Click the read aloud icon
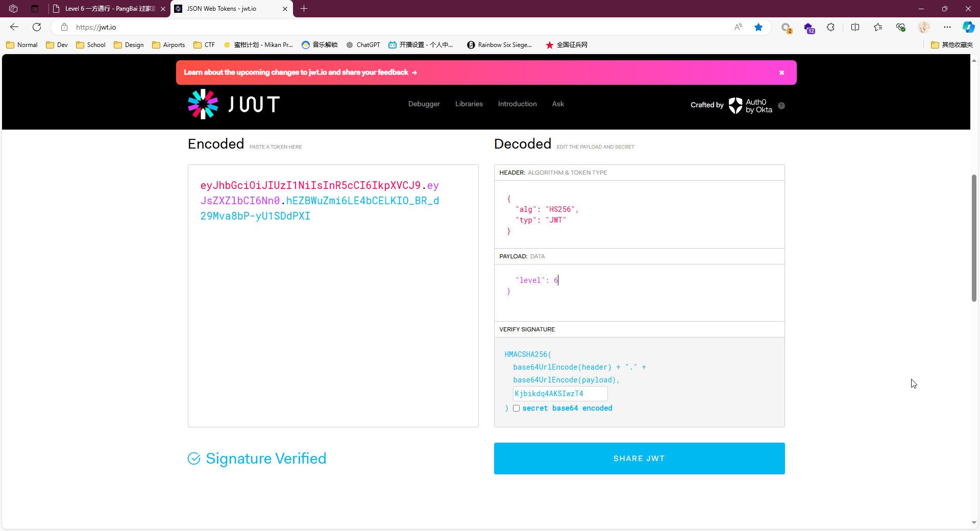 (x=738, y=27)
